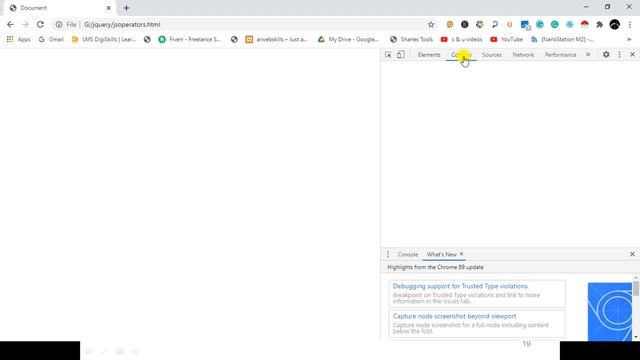This screenshot has height=360, width=640.
Task: Reload the current page
Action: [40, 24]
